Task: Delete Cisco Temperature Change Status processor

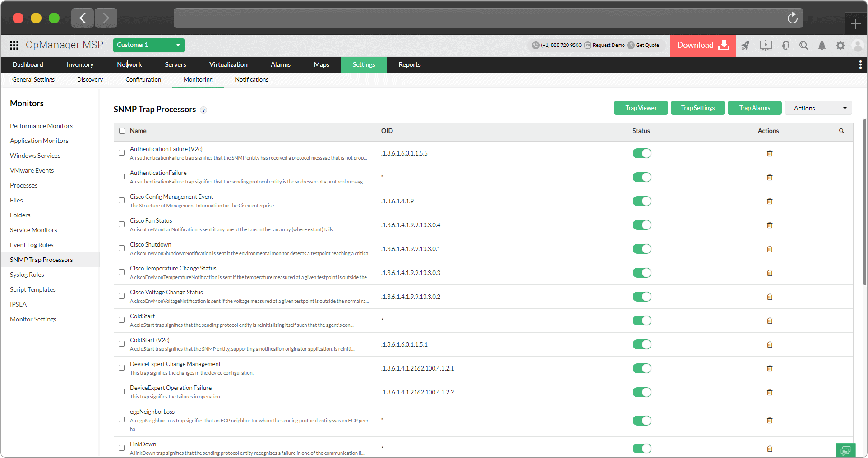Action: click(770, 273)
